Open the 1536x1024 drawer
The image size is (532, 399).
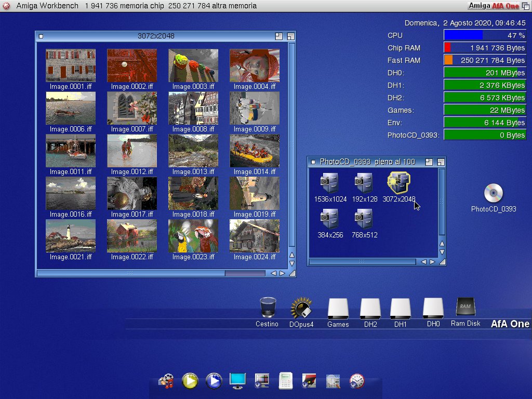tap(330, 183)
